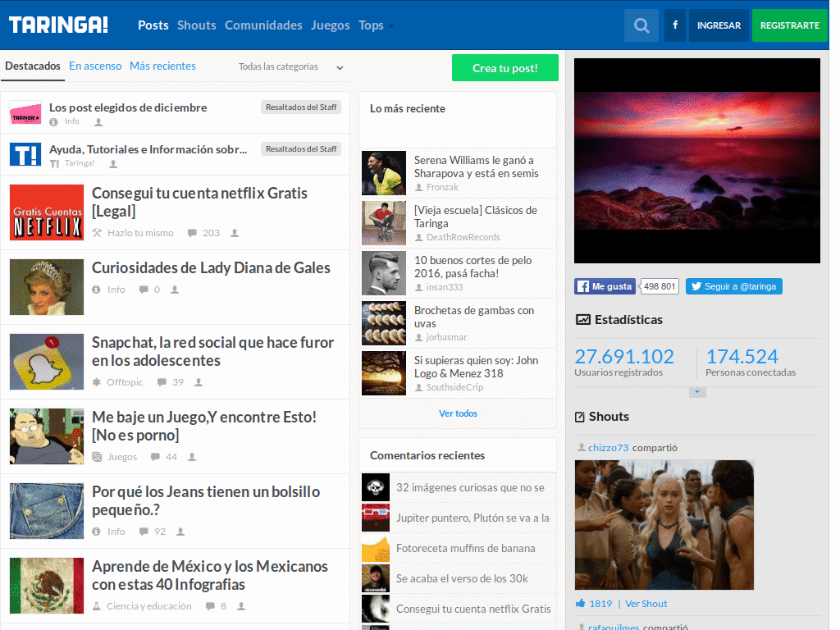840x630 pixels.
Task: Click the Estadísticas chart icon
Action: click(x=583, y=320)
